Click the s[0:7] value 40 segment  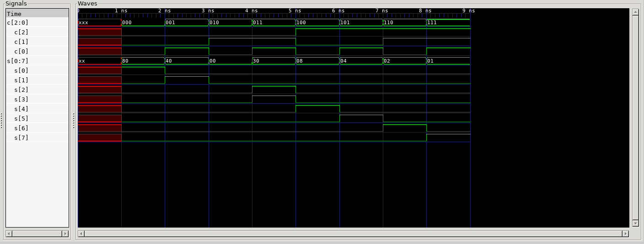(187, 61)
